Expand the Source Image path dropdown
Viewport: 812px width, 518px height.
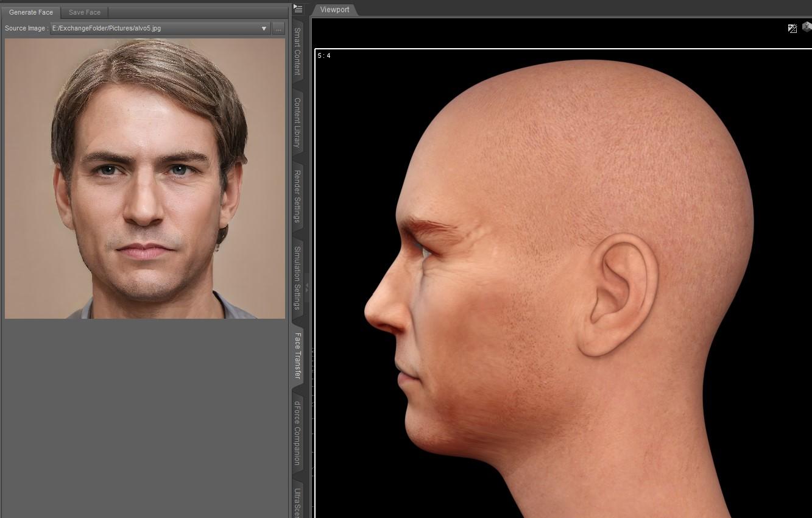[x=264, y=29]
